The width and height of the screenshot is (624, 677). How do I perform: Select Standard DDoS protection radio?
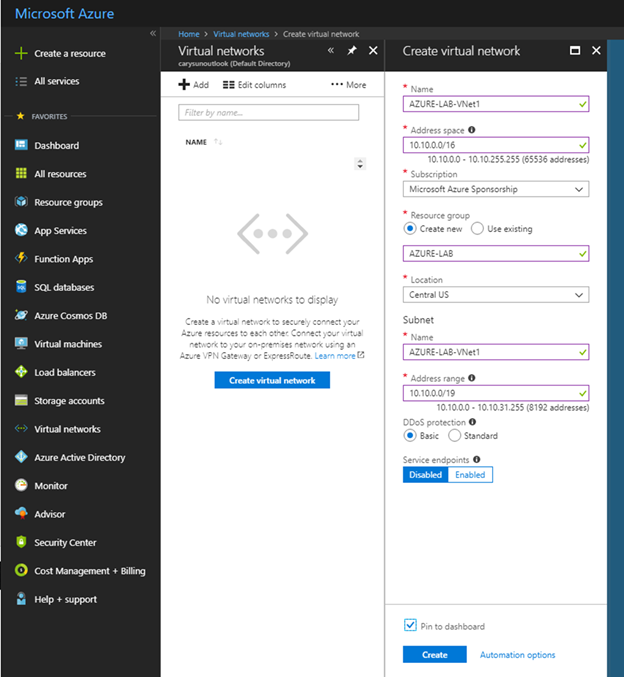[454, 435]
